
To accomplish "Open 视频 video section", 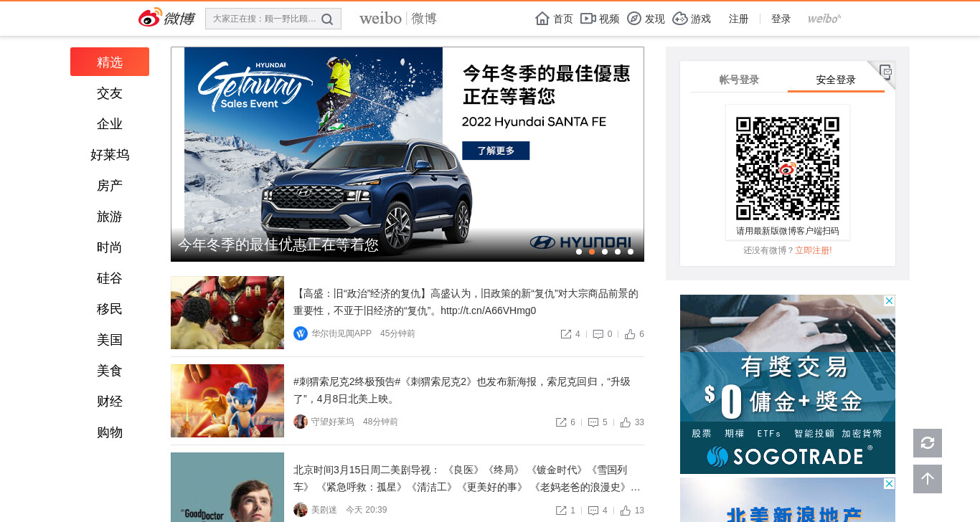I will coord(600,19).
